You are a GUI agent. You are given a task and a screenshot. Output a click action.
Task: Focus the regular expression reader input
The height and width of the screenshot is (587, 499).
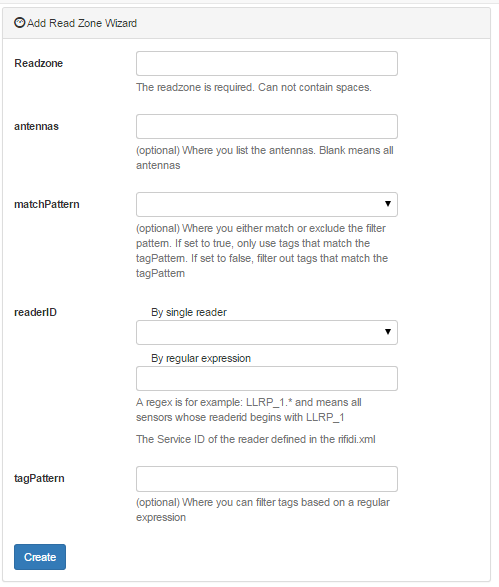point(267,378)
